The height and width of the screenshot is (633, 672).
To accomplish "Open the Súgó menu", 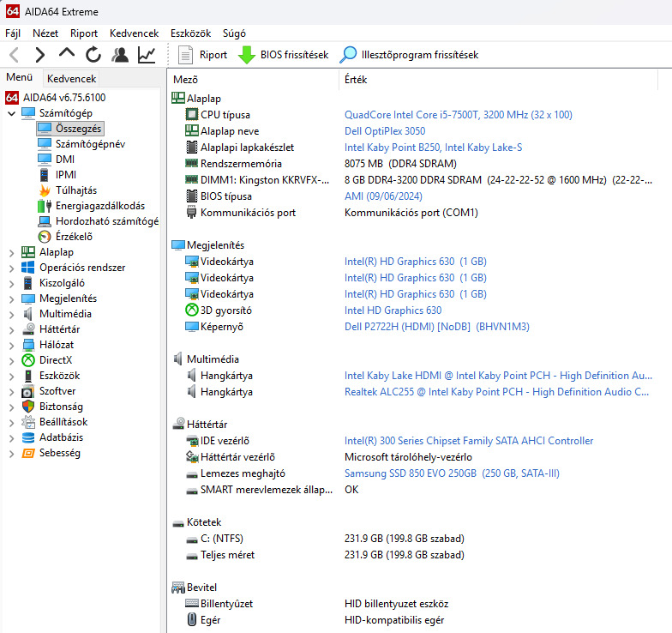I will pos(234,33).
